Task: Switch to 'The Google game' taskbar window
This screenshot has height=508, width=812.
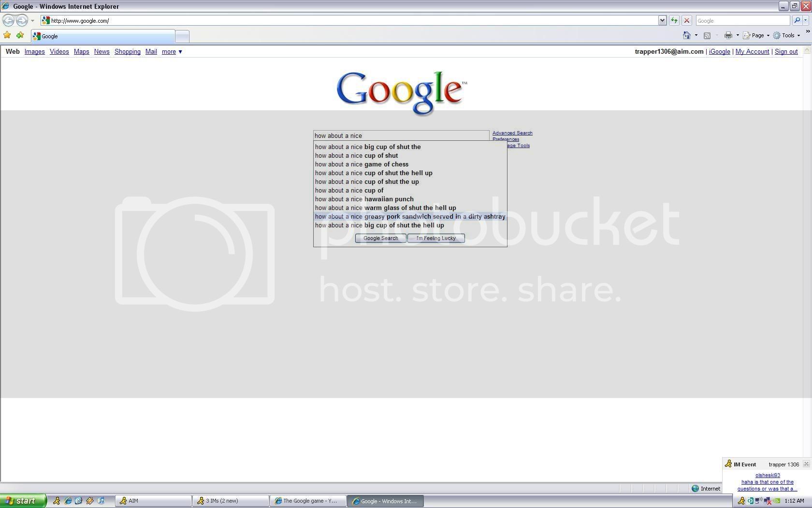Action: point(308,501)
